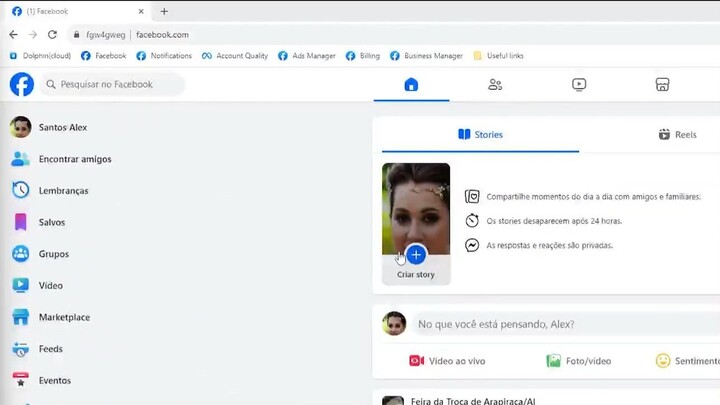Switch to the Reels tab
The height and width of the screenshot is (405, 720).
coord(678,135)
